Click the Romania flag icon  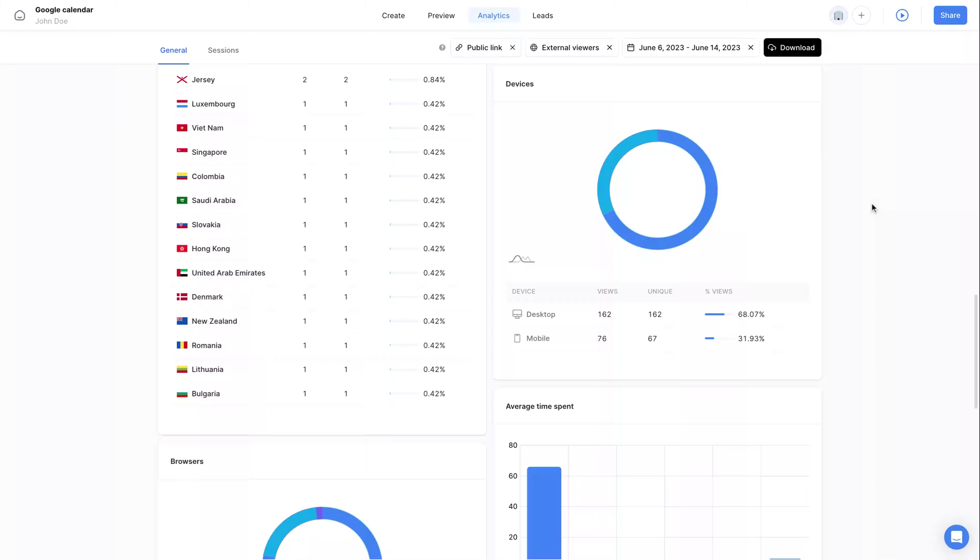(182, 345)
